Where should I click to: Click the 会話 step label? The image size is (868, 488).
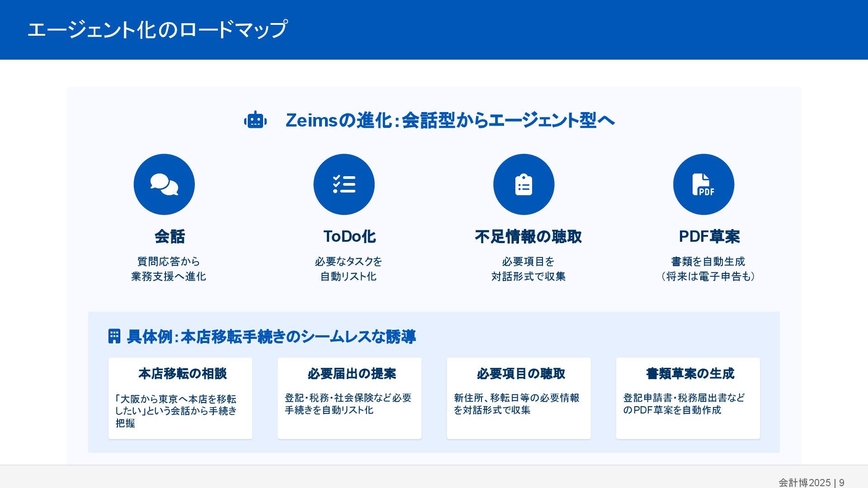170,236
